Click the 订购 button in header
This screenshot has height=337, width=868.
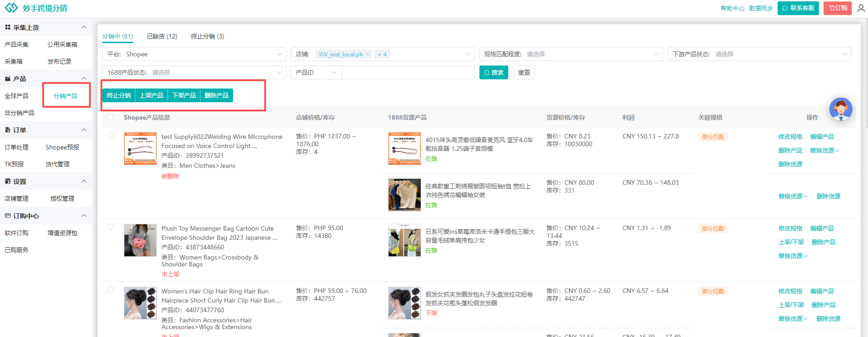point(838,8)
